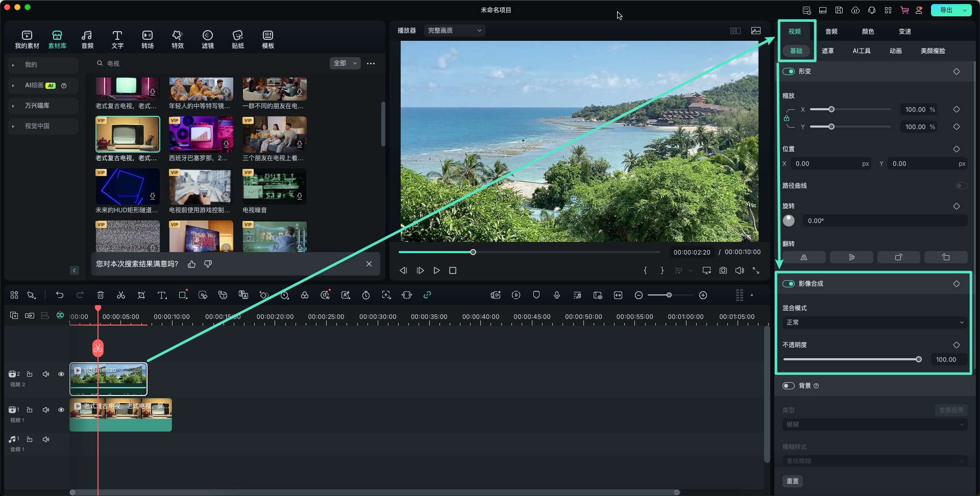This screenshot has height=496, width=980.
Task: Flip clip vertically under 翻转
Action: pos(851,257)
